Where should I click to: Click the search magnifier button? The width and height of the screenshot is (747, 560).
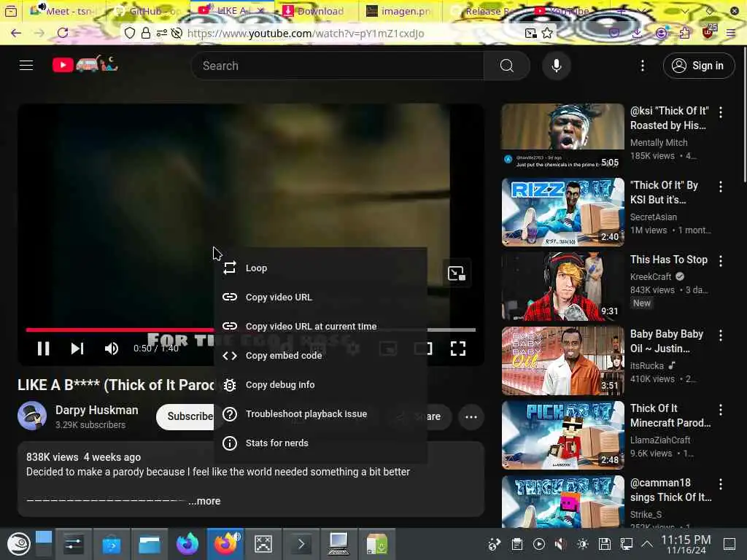[x=507, y=66]
